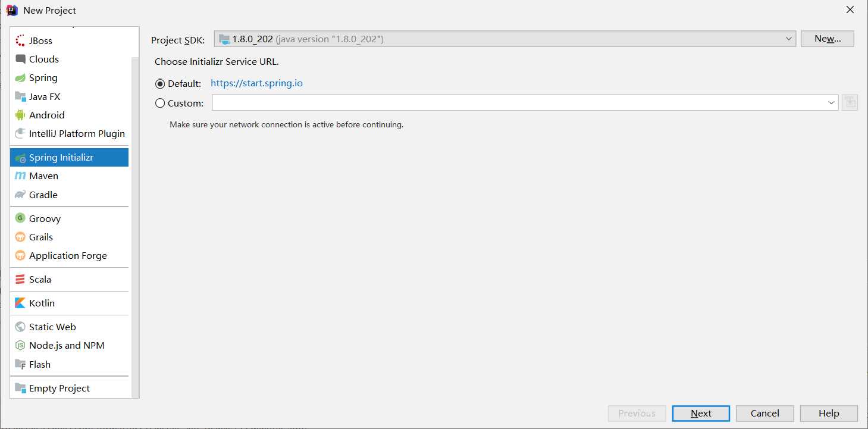Click the Kotlin logo icon

pyautogui.click(x=20, y=303)
